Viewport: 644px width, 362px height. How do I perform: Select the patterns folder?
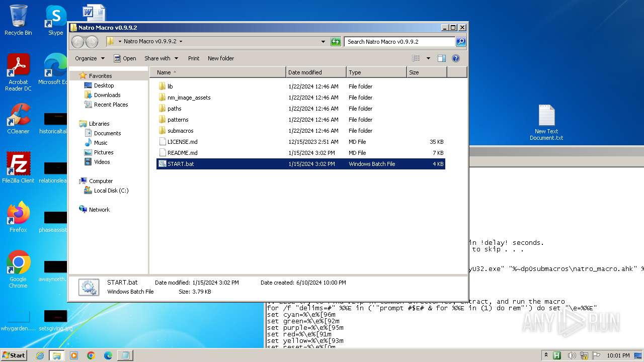[301, 120]
